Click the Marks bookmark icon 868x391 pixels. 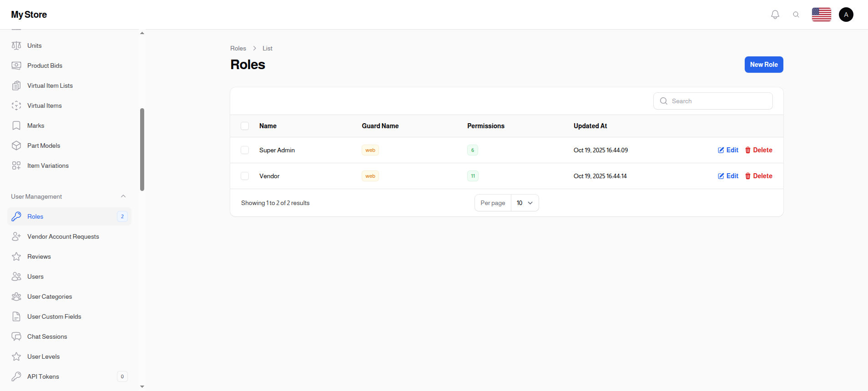coord(16,125)
